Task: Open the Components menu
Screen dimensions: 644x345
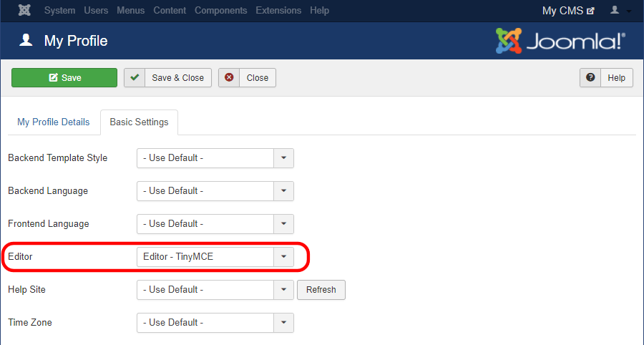Action: point(221,10)
